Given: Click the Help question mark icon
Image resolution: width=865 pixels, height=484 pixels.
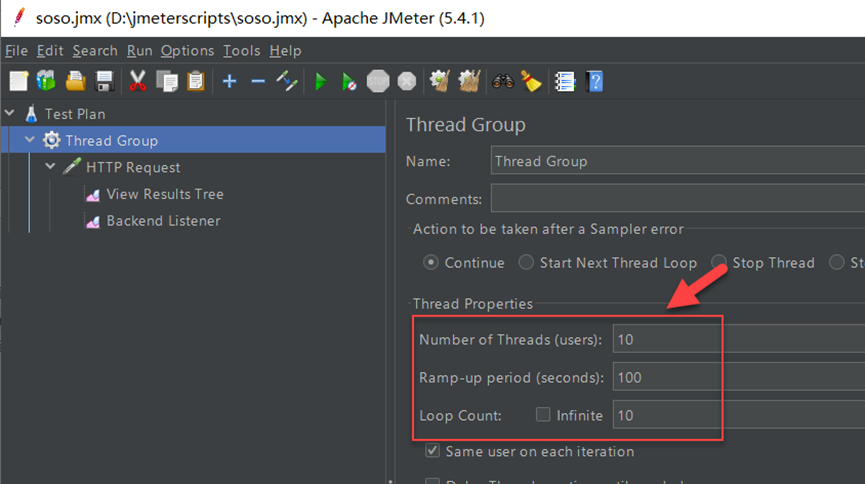Looking at the screenshot, I should 595,82.
